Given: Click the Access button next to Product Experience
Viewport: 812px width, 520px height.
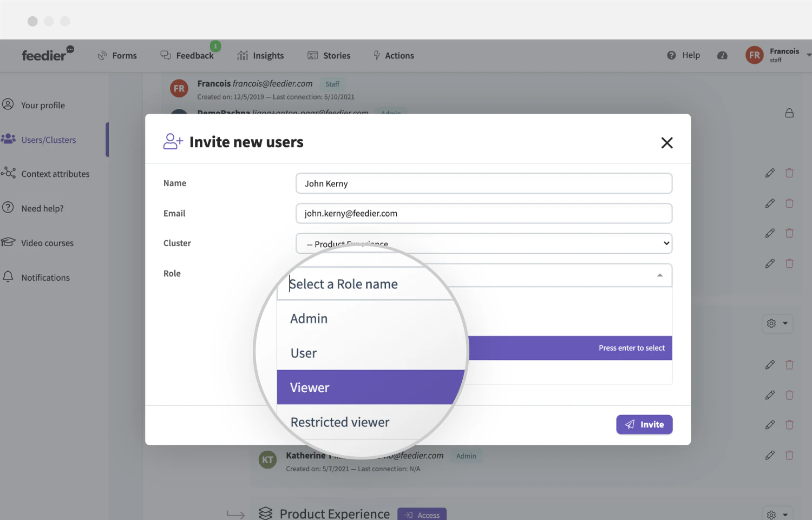Looking at the screenshot, I should 422,515.
